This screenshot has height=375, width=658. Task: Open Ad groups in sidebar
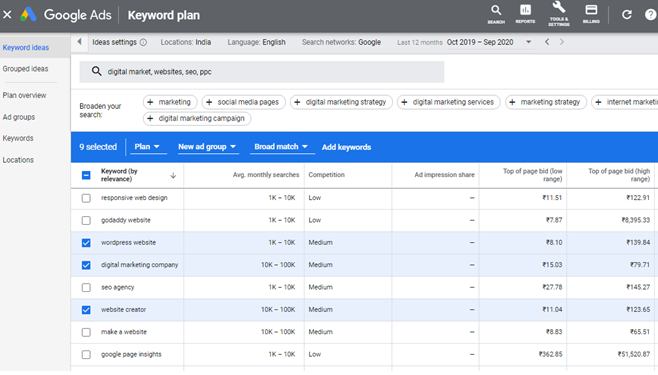(19, 117)
